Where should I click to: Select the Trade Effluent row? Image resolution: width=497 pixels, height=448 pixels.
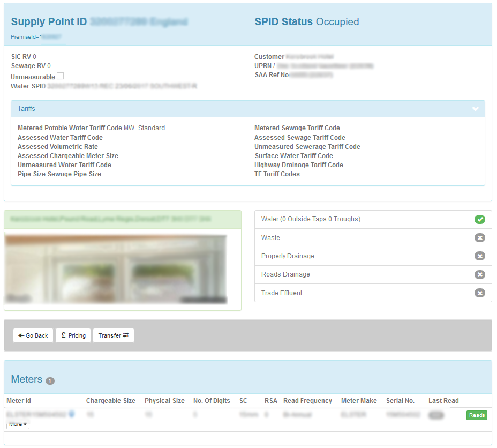[373, 293]
